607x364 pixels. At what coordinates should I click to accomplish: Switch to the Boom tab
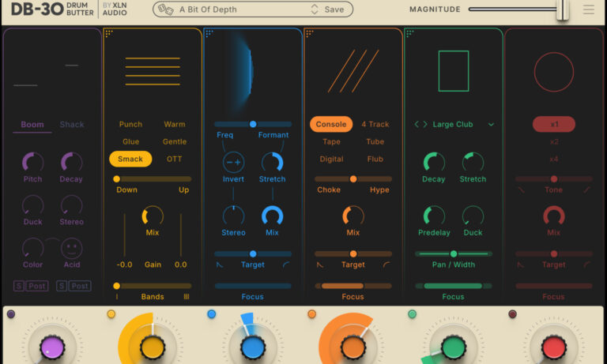(x=32, y=125)
